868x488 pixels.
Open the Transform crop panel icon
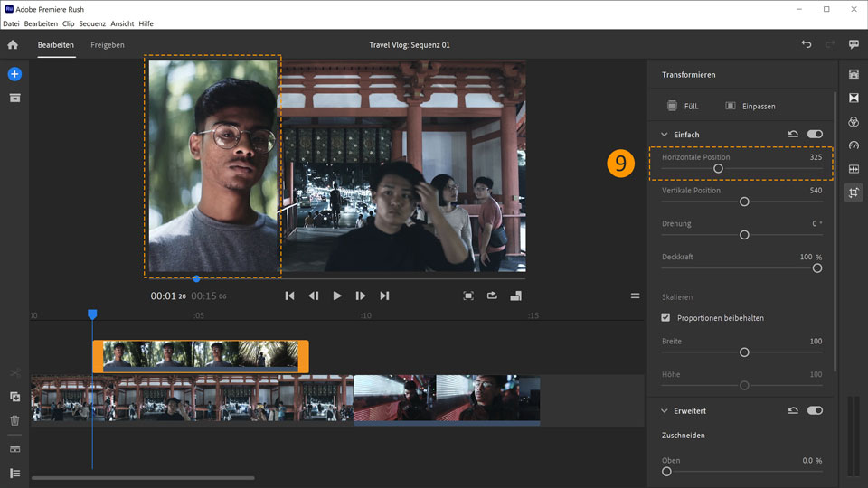pos(854,192)
